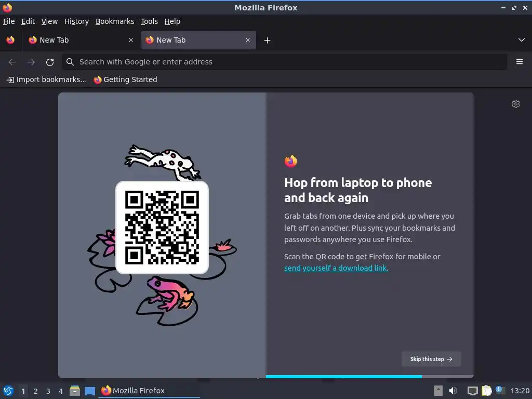Open the update notifier tray icon
The width and height of the screenshot is (532, 399).
click(500, 390)
